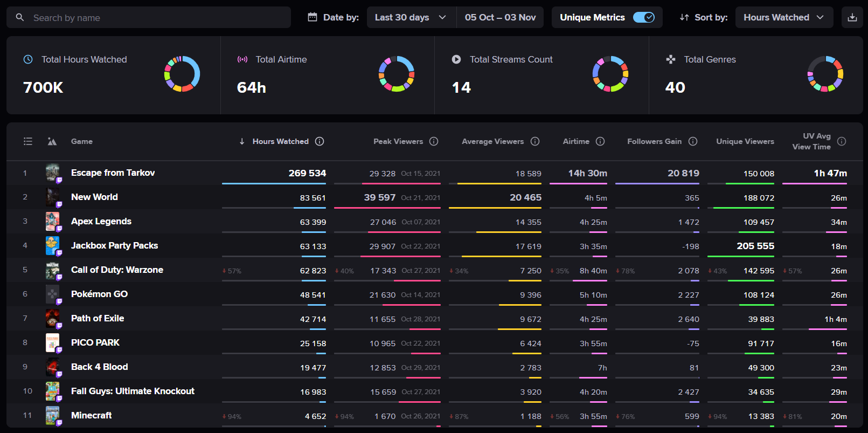Click the calendar icon beside Date by

pos(313,17)
